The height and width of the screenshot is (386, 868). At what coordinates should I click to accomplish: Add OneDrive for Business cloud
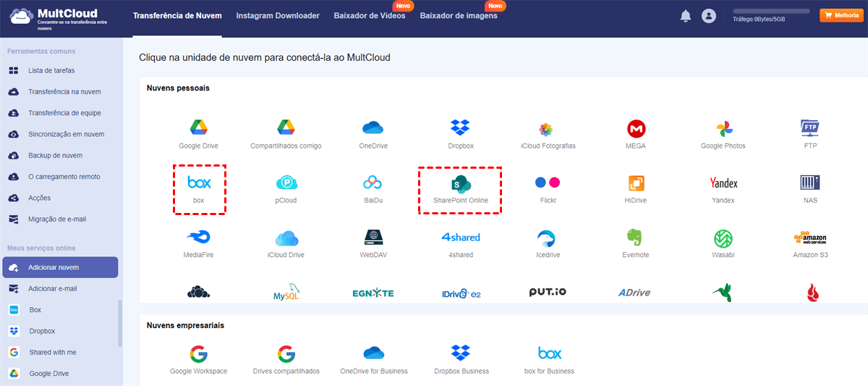pyautogui.click(x=373, y=353)
